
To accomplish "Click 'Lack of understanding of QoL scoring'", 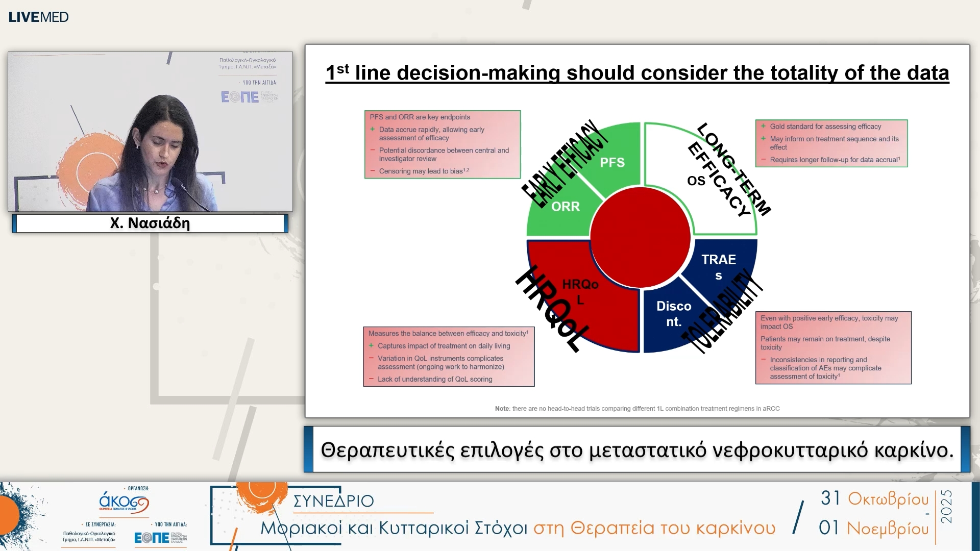I will point(435,379).
